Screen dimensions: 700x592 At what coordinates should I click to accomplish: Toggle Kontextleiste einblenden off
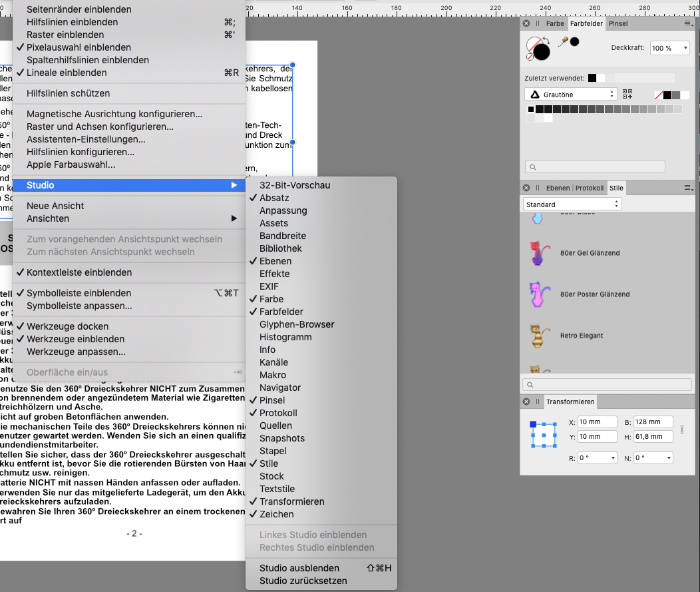pyautogui.click(x=79, y=272)
